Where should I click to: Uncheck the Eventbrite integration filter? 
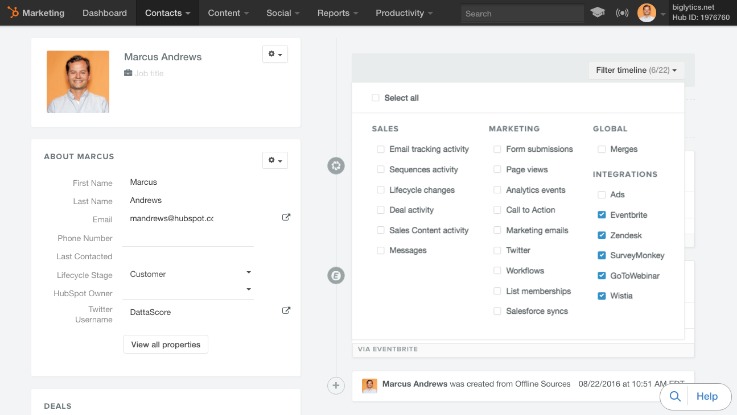pyautogui.click(x=601, y=214)
